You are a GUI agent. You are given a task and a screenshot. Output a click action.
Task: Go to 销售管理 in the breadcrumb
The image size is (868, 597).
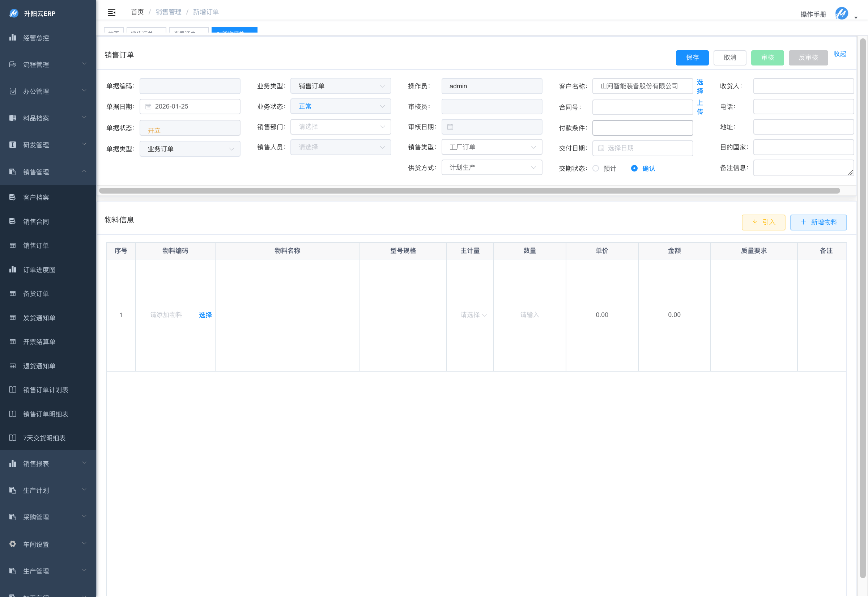[169, 12]
